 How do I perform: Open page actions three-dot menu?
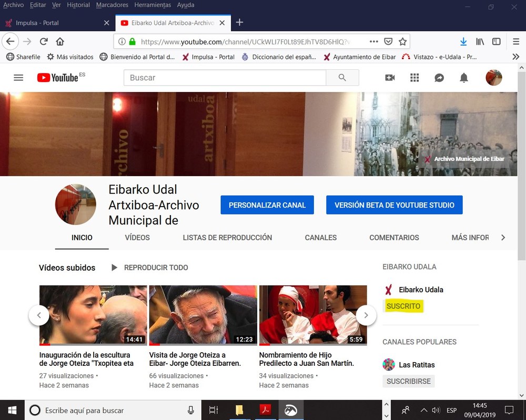(373, 42)
